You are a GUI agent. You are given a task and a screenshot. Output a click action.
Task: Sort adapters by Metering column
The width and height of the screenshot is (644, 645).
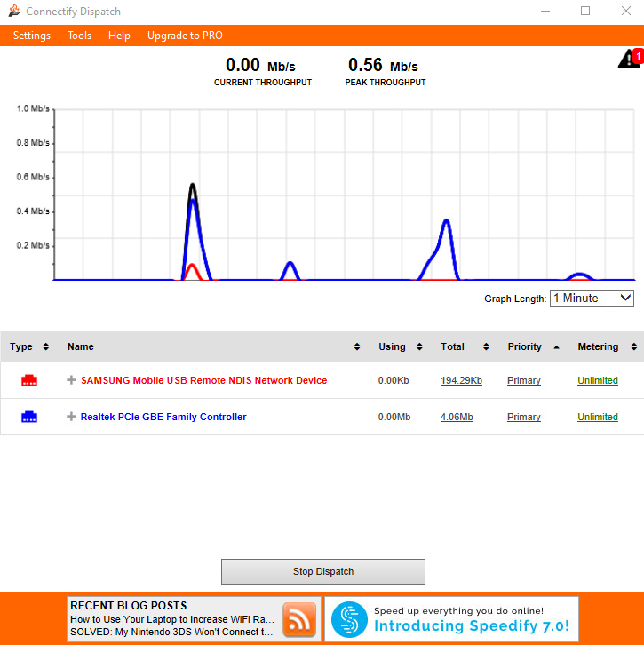pos(633,346)
